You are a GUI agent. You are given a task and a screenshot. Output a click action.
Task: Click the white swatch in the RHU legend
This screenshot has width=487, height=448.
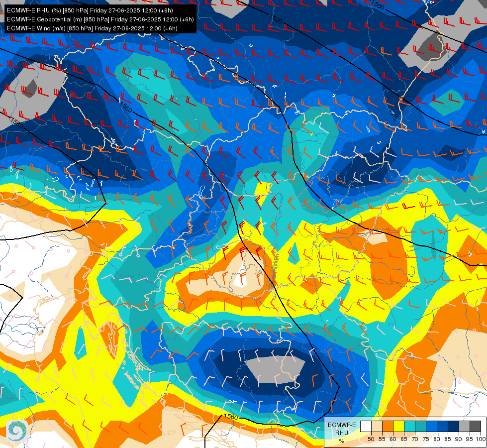(x=366, y=426)
